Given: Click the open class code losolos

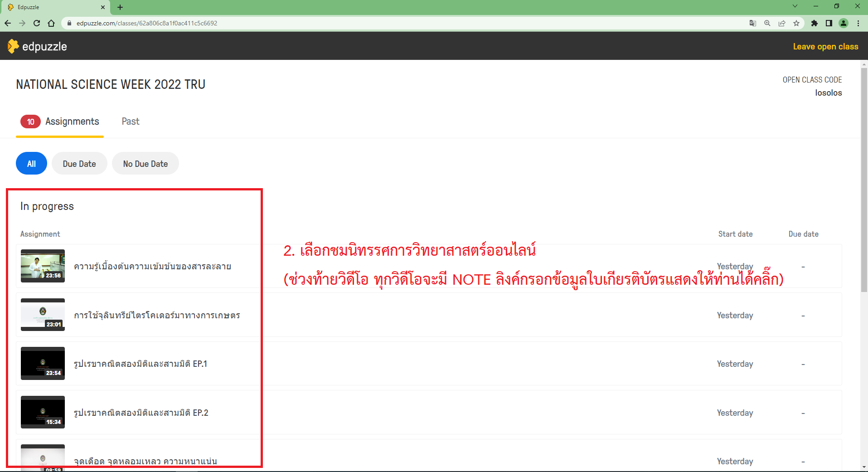Looking at the screenshot, I should click(828, 92).
